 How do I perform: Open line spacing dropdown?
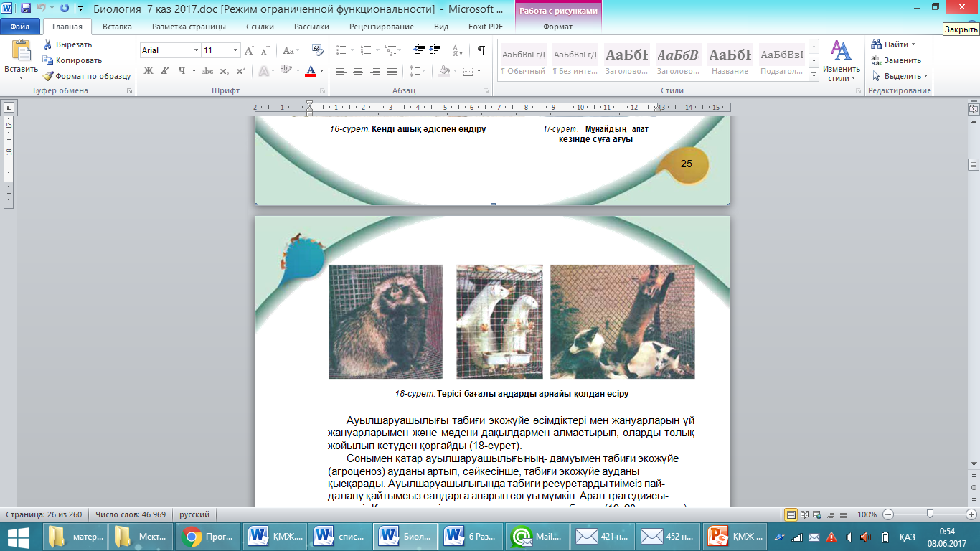pyautogui.click(x=418, y=71)
